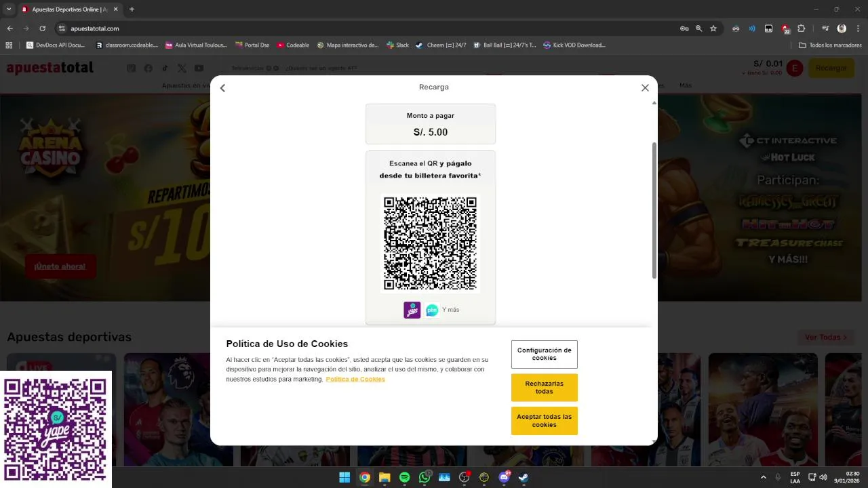Screen dimensions: 868x488
Task: Open Discord from the taskbar
Action: [504, 477]
